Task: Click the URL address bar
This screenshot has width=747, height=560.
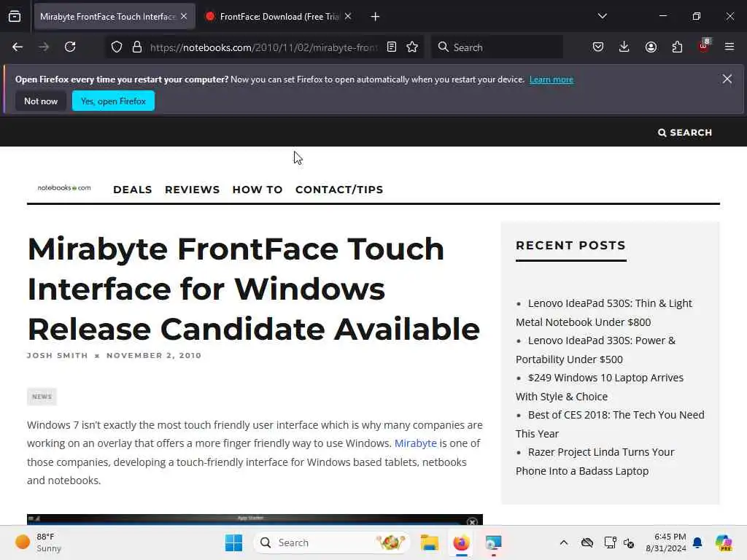Action: 263,47
